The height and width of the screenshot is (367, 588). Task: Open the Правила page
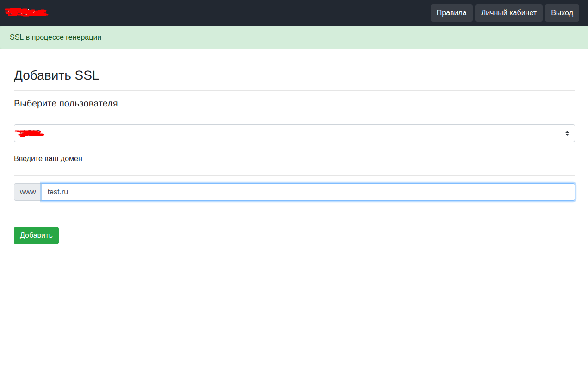click(x=451, y=13)
